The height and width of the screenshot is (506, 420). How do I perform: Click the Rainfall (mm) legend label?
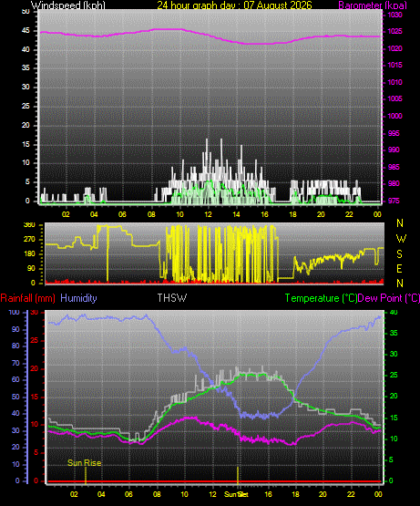click(27, 298)
